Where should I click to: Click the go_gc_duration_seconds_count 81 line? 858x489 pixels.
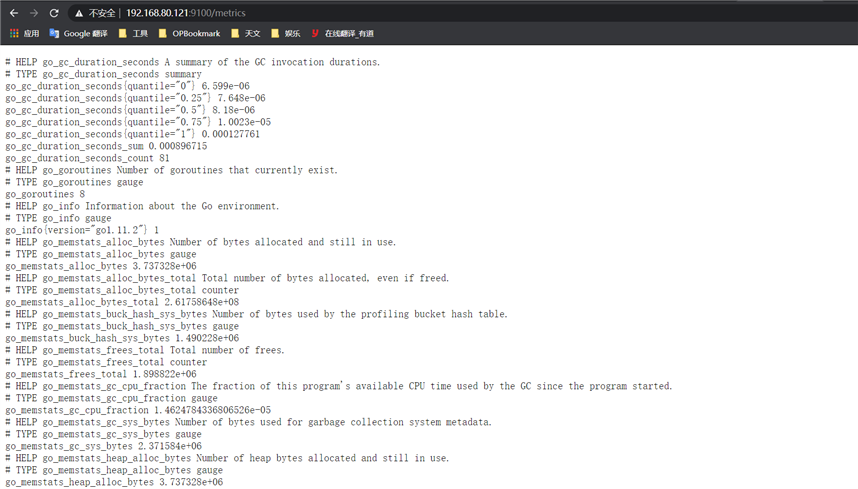point(88,159)
